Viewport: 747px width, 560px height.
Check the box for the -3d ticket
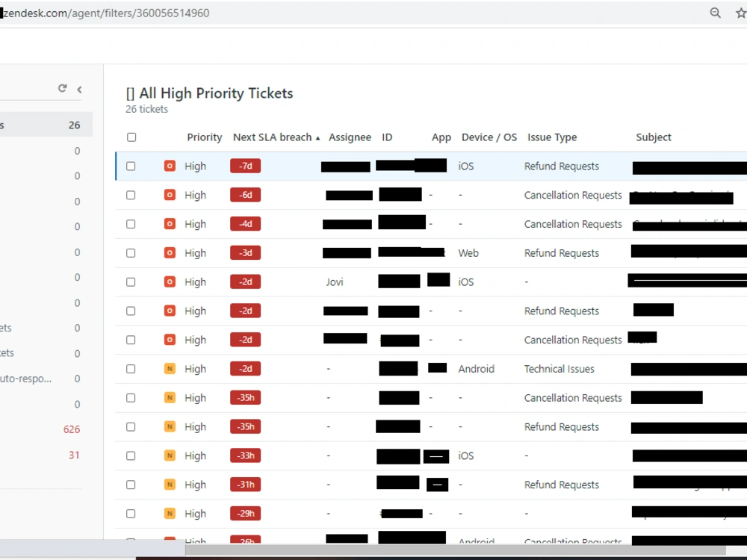point(131,253)
